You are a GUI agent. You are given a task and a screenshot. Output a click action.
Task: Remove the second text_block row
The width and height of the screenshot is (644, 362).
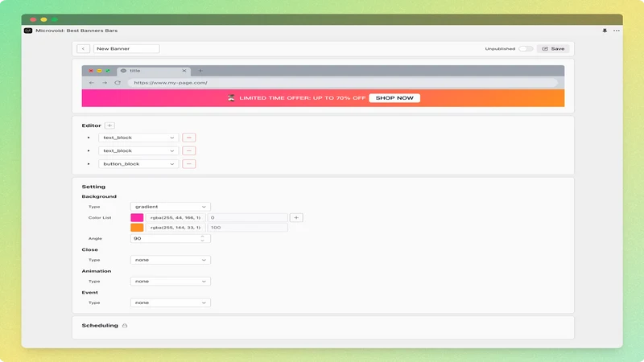tap(189, 151)
